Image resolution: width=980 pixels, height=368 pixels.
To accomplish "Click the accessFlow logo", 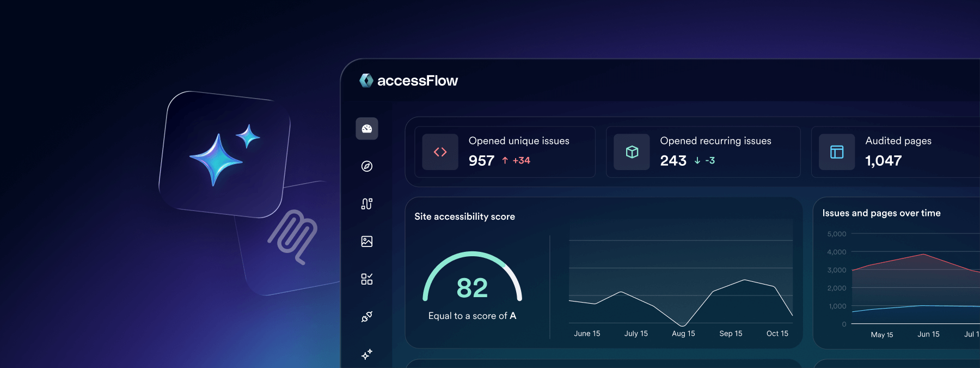I will pyautogui.click(x=408, y=81).
